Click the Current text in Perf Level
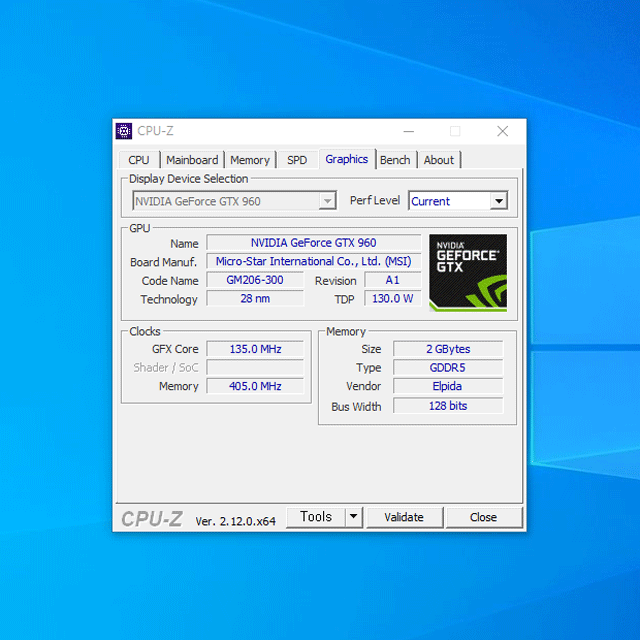Image resolution: width=640 pixels, height=640 pixels. coord(430,201)
